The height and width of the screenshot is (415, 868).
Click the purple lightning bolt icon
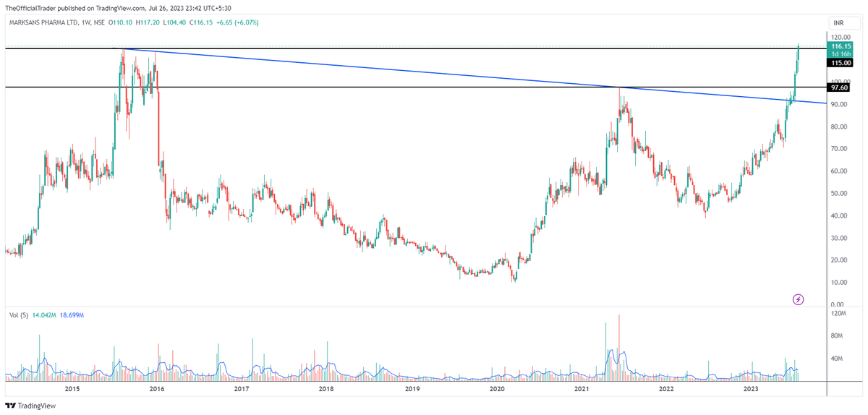tap(799, 299)
